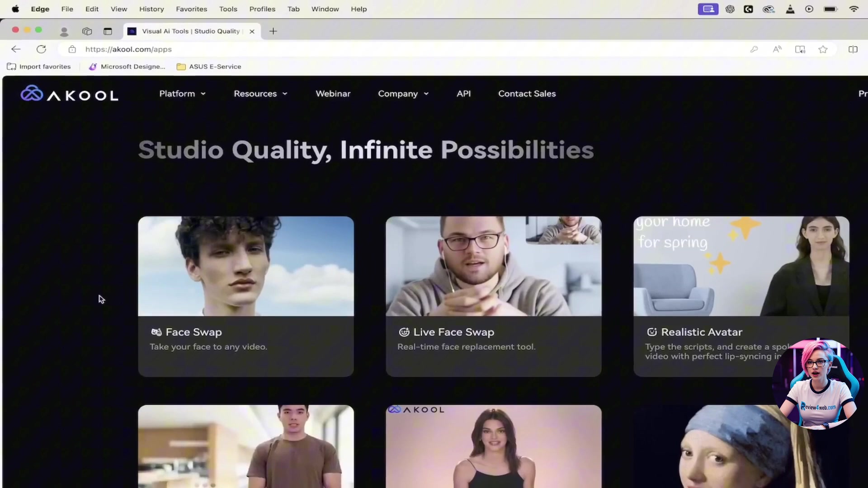Click the Live Face Swap title text
This screenshot has height=488, width=868.
[454, 332]
